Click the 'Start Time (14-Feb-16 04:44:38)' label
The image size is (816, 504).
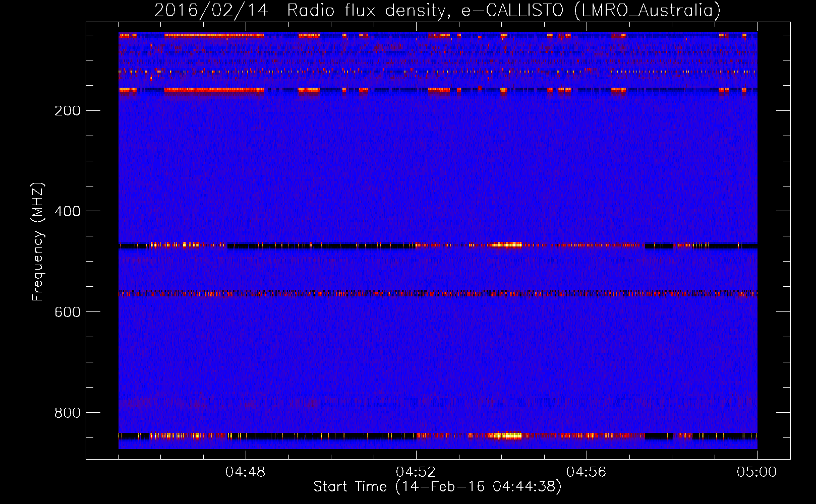click(437, 487)
